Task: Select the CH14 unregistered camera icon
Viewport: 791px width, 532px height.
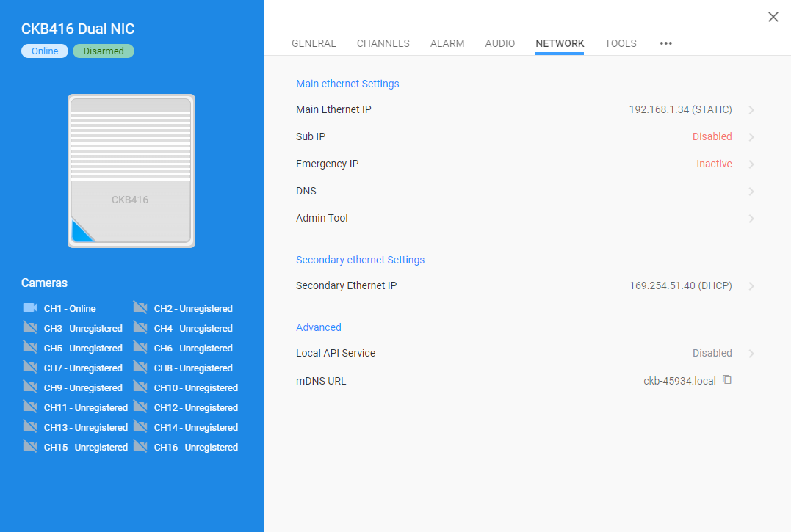Action: 140,426
